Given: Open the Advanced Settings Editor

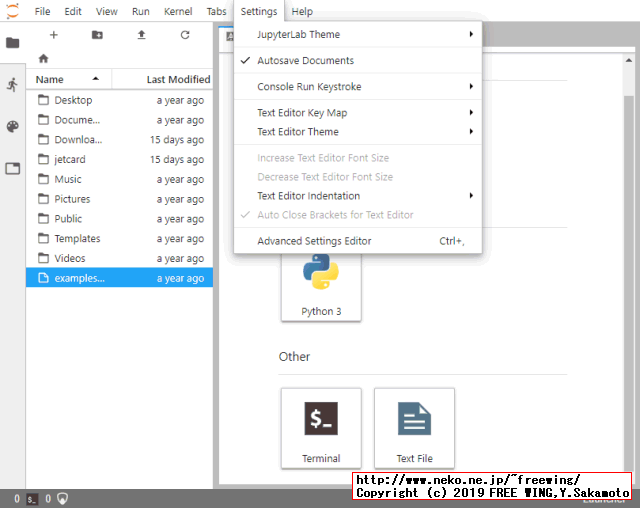Looking at the screenshot, I should coord(314,241).
